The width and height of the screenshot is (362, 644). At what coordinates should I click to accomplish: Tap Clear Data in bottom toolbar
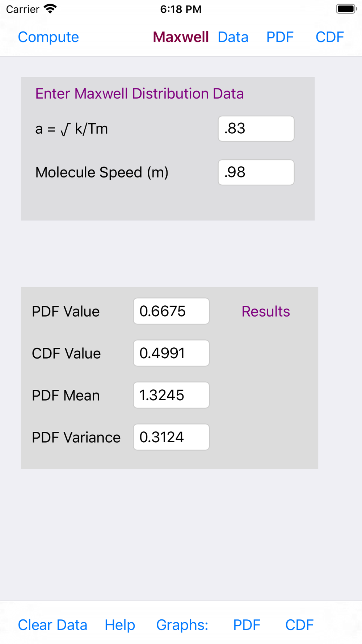52,625
